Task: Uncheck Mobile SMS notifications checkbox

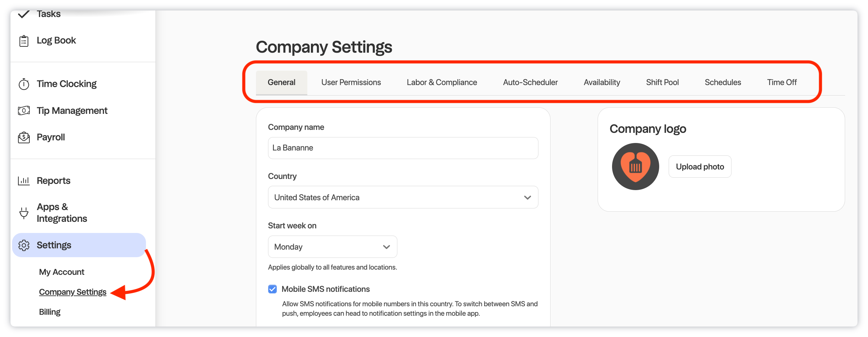Action: click(272, 289)
